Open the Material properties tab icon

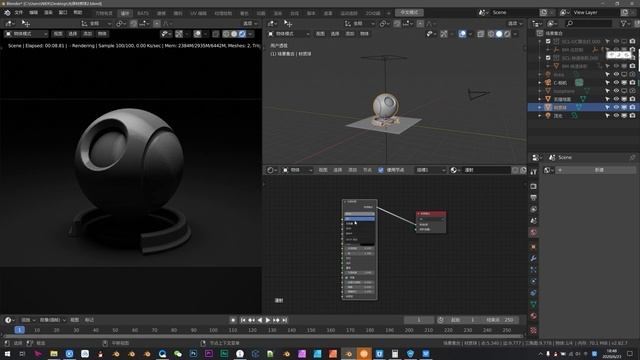click(533, 316)
